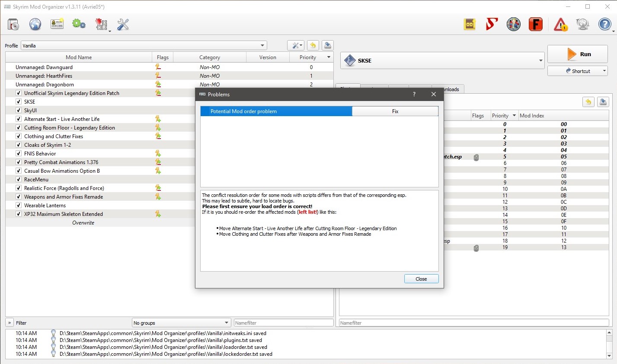This screenshot has width=617, height=364.
Task: Click the Version column header
Action: pos(268,57)
